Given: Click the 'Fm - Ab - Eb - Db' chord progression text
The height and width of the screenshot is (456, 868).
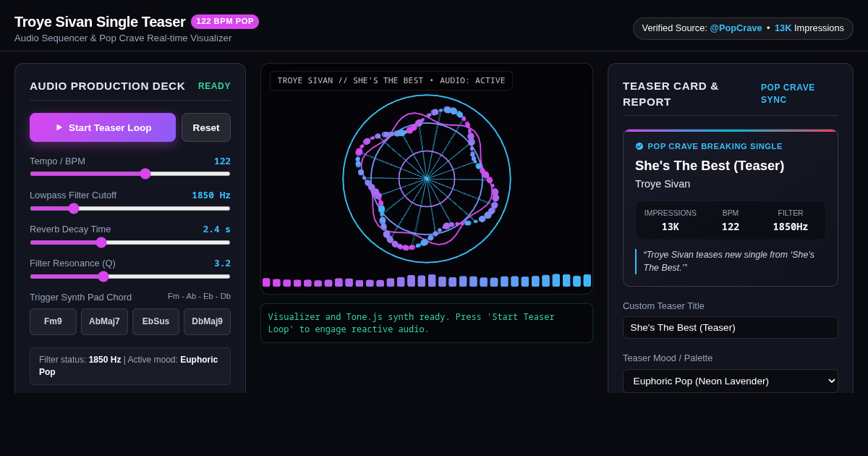Looking at the screenshot, I should click(x=199, y=296).
